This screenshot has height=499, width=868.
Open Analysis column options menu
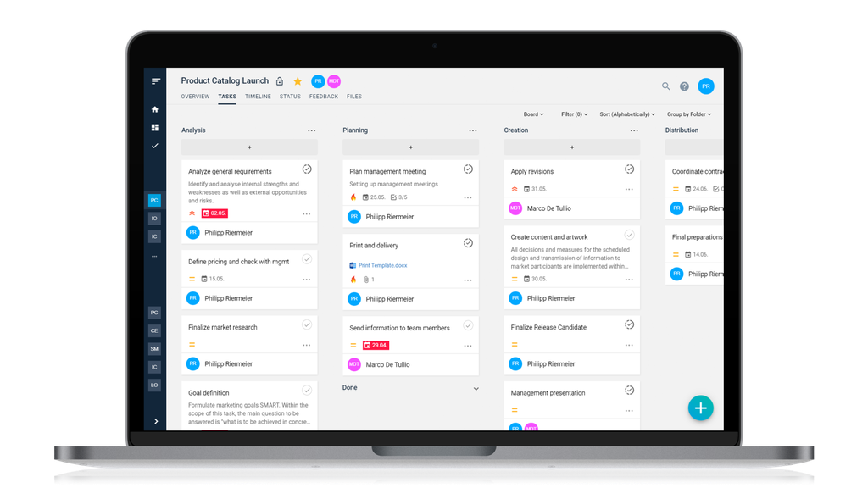312,131
